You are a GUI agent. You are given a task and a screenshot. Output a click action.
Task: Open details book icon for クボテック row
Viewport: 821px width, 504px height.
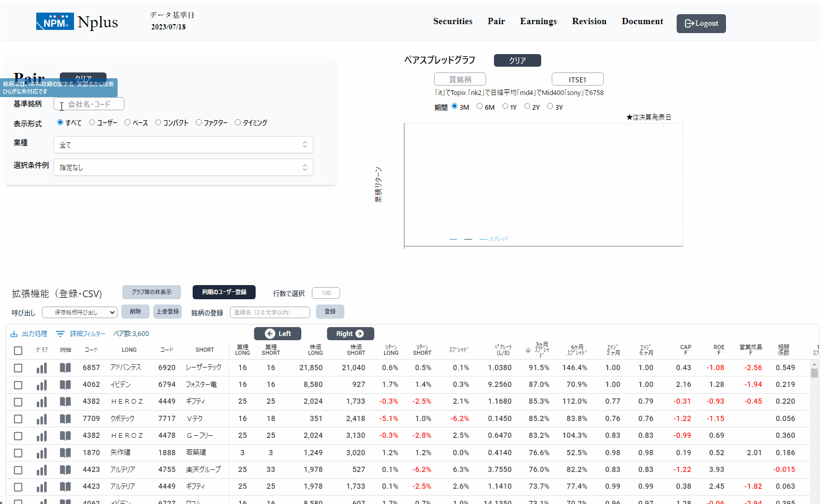tap(65, 419)
